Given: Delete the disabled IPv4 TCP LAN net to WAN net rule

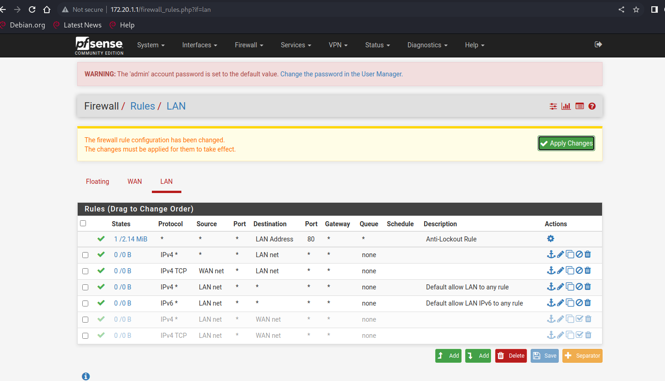Looking at the screenshot, I should click(x=588, y=335).
